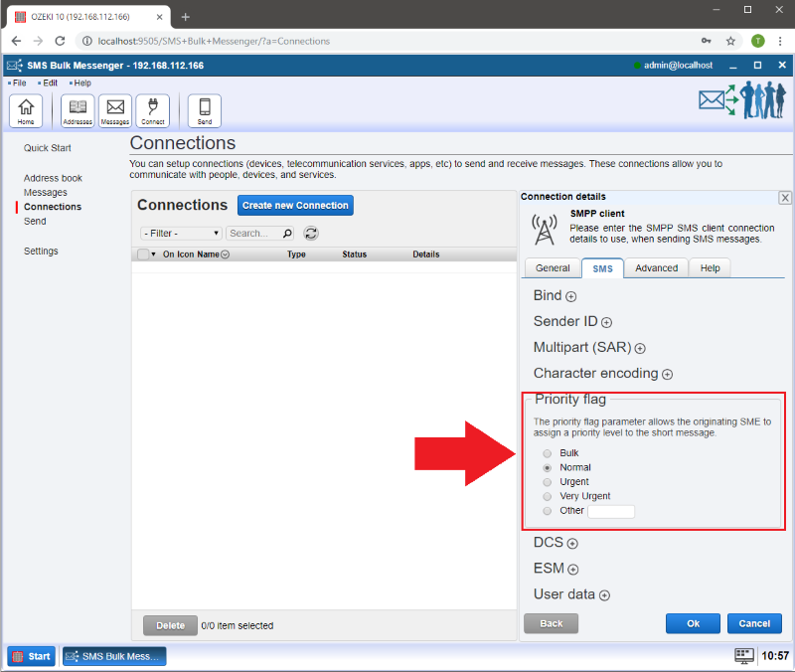Click the Create new Connection button
Viewport: 795px width, 672px height.
(295, 206)
